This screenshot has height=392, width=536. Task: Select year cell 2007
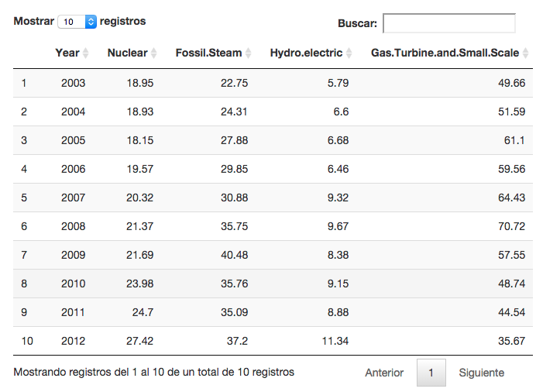pyautogui.click(x=73, y=198)
